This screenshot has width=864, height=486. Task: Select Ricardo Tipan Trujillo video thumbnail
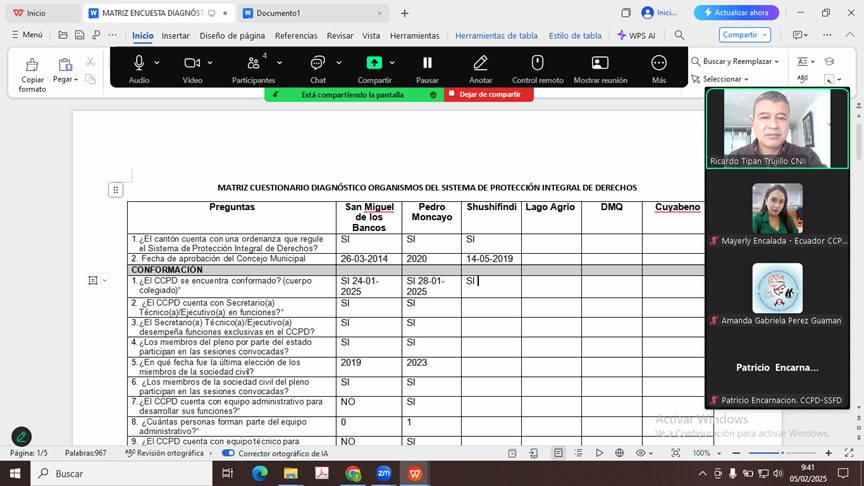[x=777, y=128]
